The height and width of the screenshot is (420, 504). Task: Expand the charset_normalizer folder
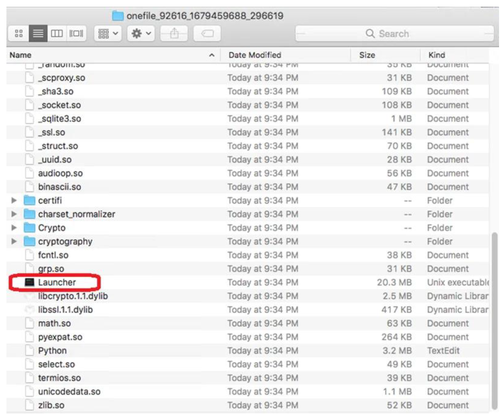(x=14, y=214)
